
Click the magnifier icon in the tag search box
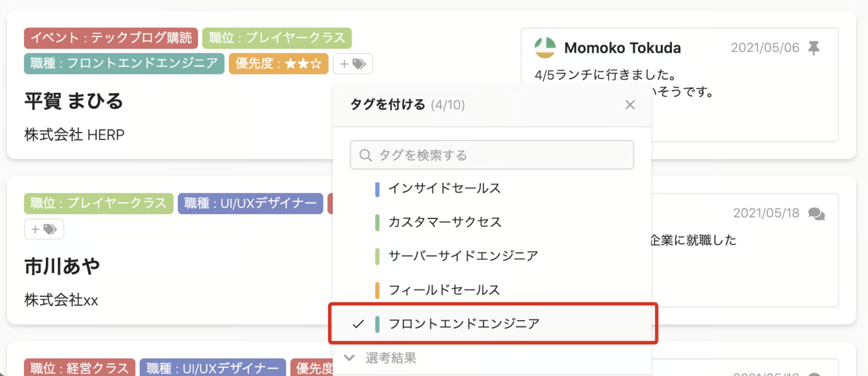click(x=365, y=155)
